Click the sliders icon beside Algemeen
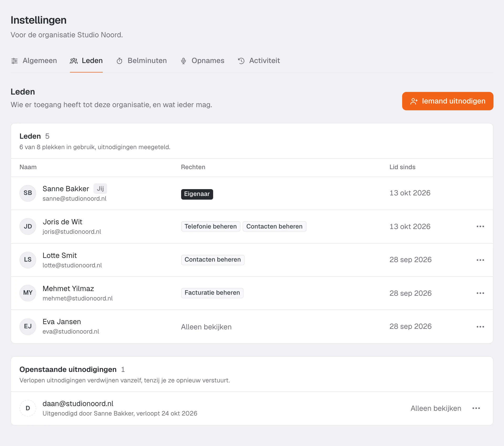Image resolution: width=504 pixels, height=446 pixels. coord(14,61)
